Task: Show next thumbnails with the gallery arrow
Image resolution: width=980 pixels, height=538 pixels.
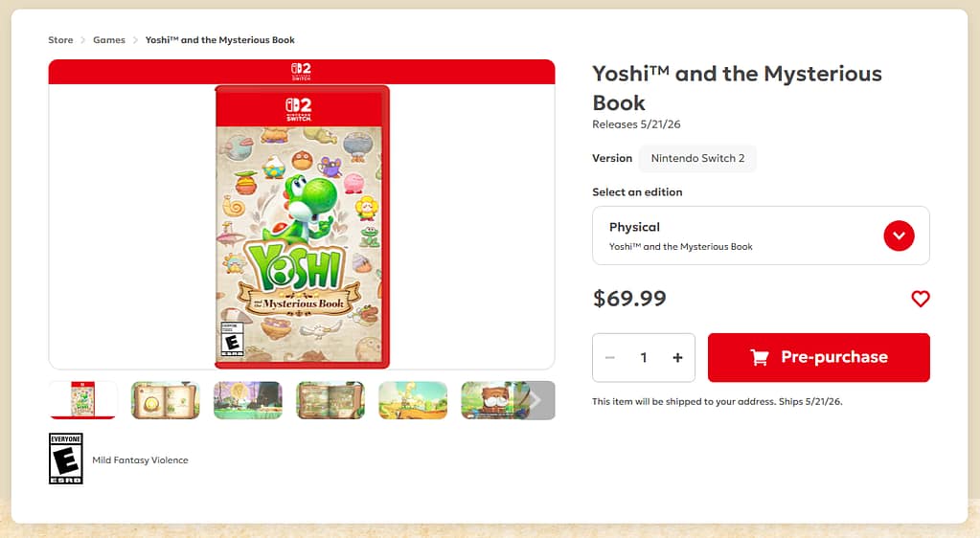Action: [536, 400]
